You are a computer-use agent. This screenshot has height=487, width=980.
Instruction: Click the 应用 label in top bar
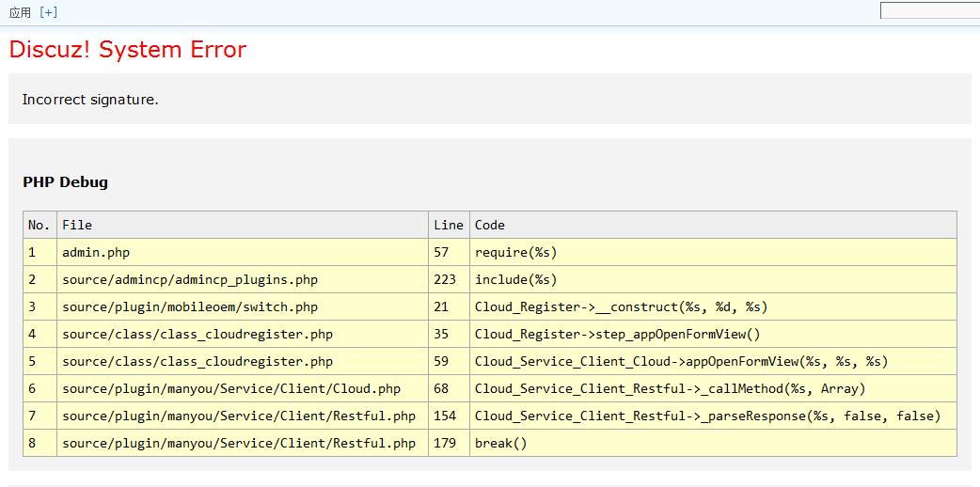(x=20, y=12)
